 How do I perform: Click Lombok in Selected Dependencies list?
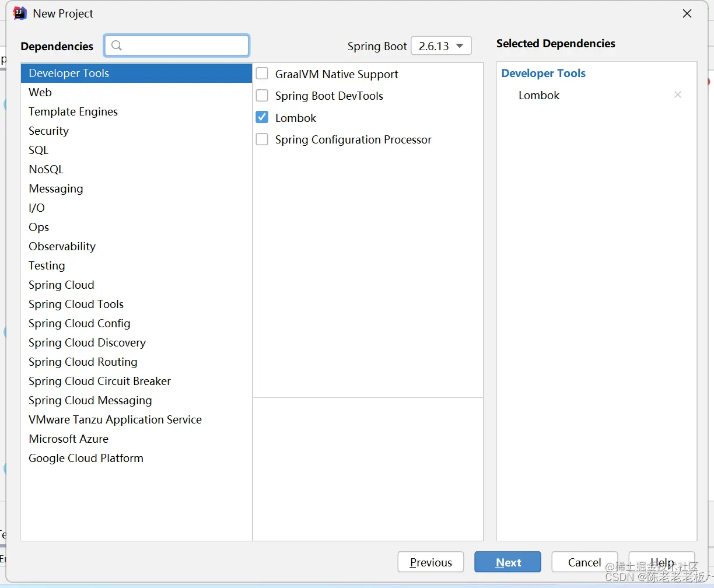pyautogui.click(x=539, y=95)
